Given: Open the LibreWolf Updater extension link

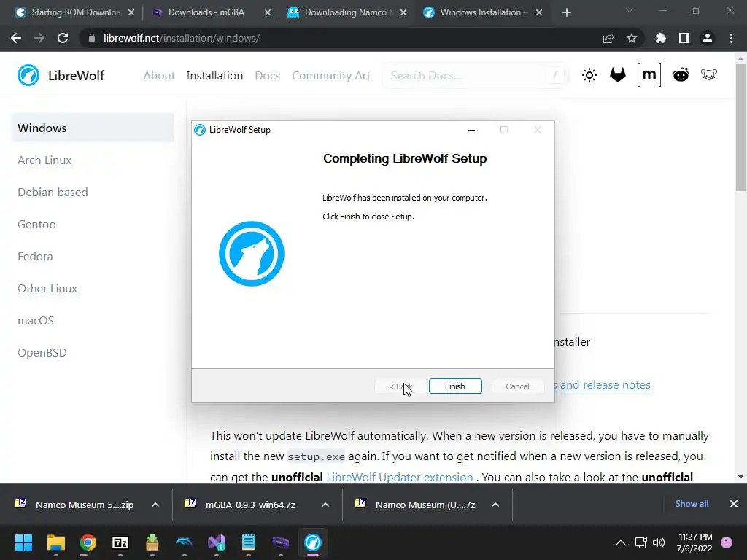Looking at the screenshot, I should pyautogui.click(x=399, y=477).
